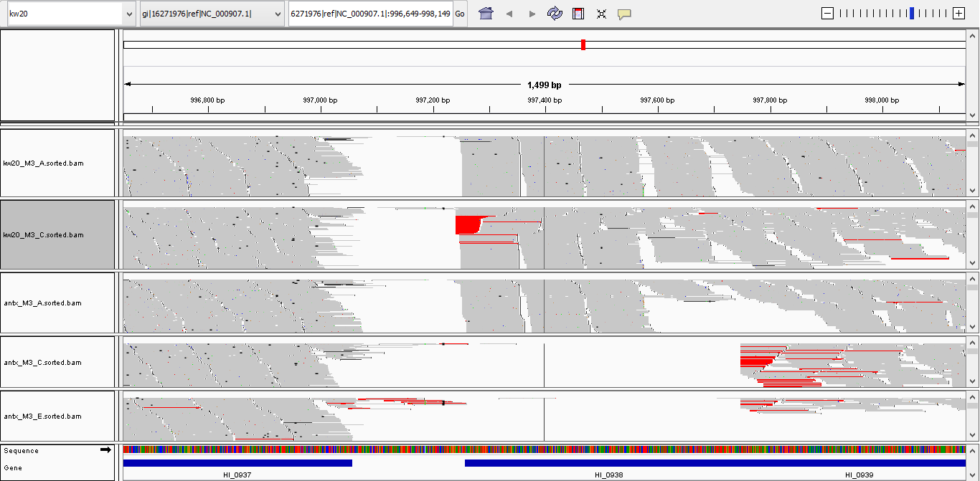The width and height of the screenshot is (980, 481).
Task: Click the define region of interest icon
Action: coord(578,14)
